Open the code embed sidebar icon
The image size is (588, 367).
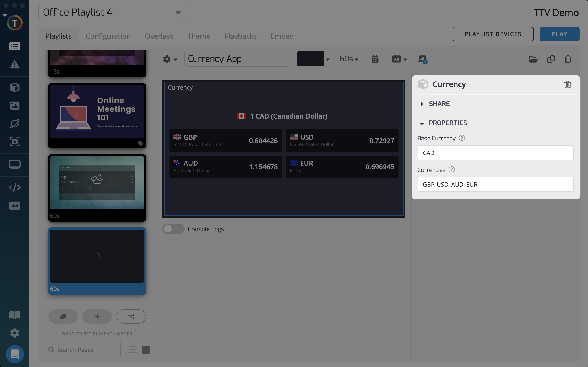click(x=15, y=187)
